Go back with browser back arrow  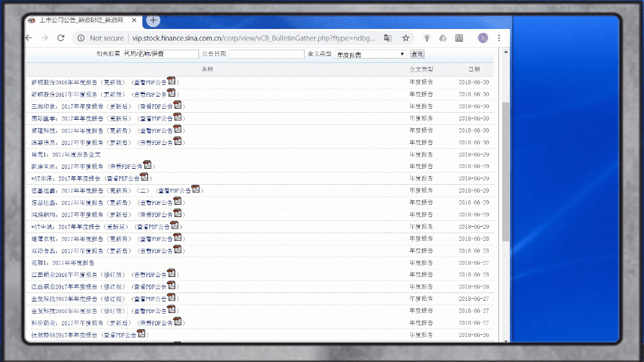point(29,38)
